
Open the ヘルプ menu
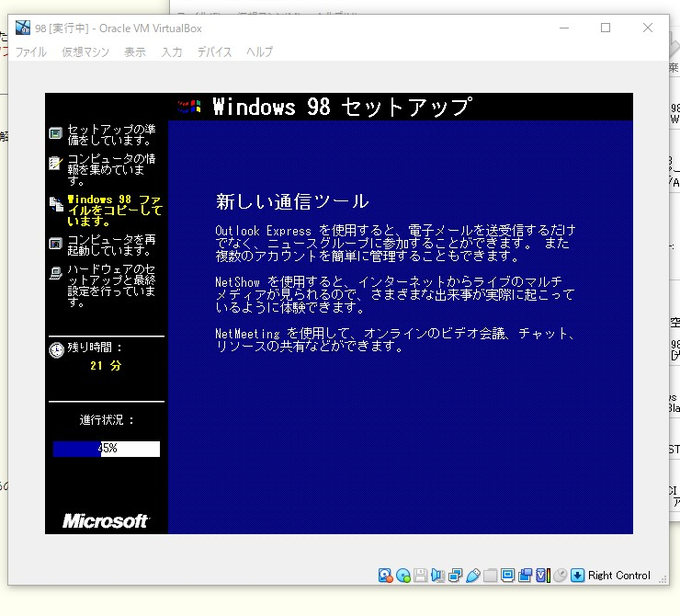pos(259,52)
